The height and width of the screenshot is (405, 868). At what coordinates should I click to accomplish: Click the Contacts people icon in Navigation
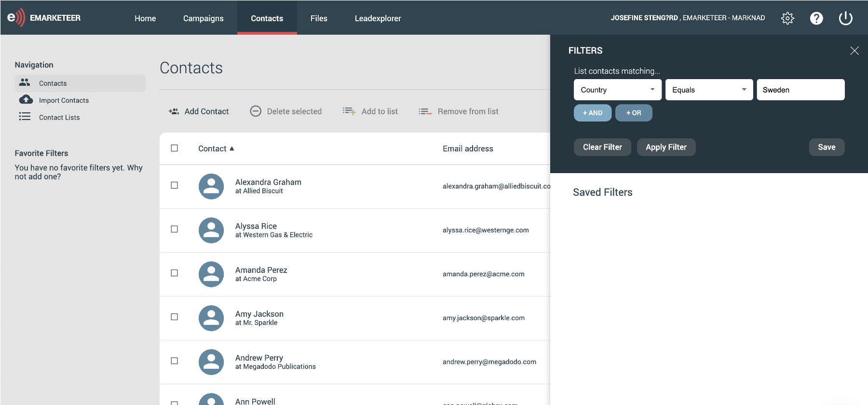click(25, 82)
